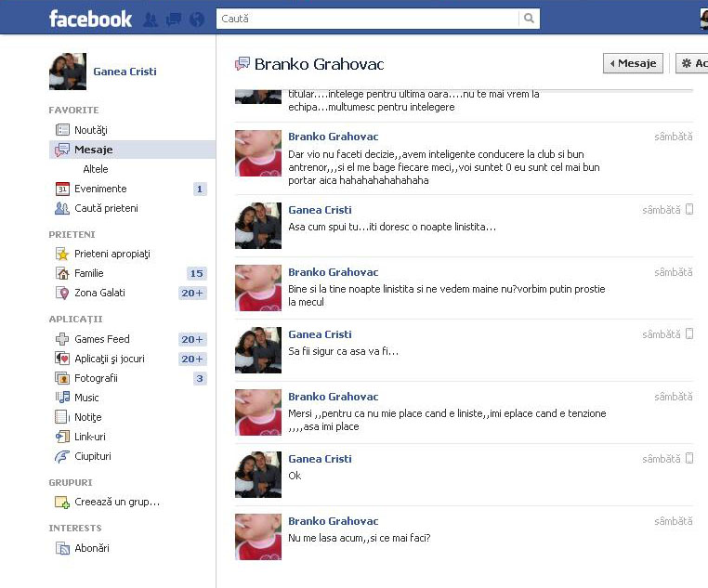Open the notifications globe icon
Viewport: 708px width, 588px height.
point(197,20)
